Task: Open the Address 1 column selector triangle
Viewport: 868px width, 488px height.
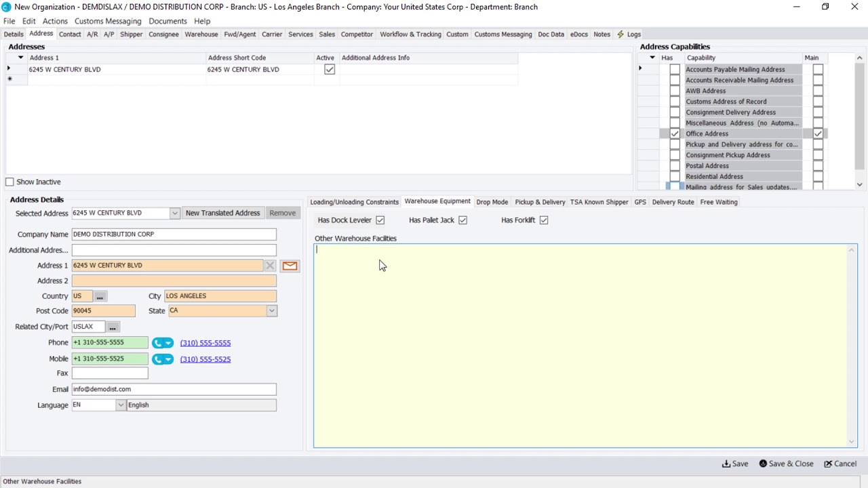Action: [x=20, y=58]
